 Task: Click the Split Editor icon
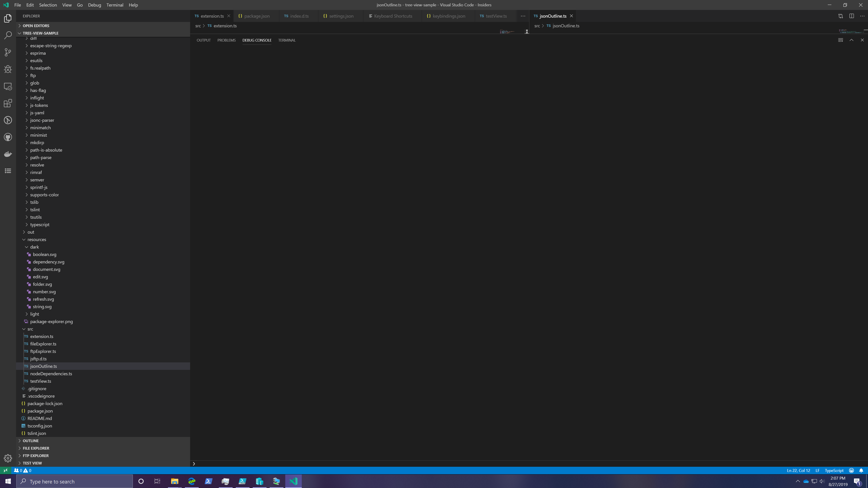pyautogui.click(x=851, y=16)
